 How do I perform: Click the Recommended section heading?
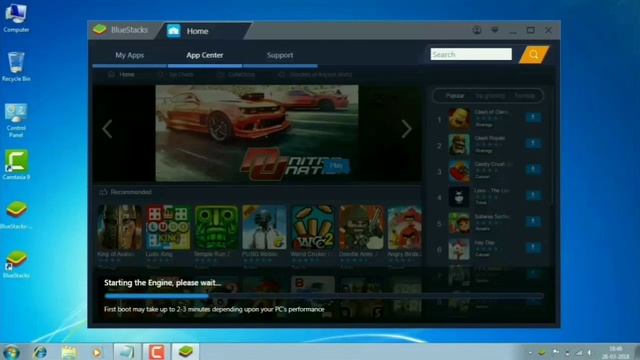tap(131, 192)
